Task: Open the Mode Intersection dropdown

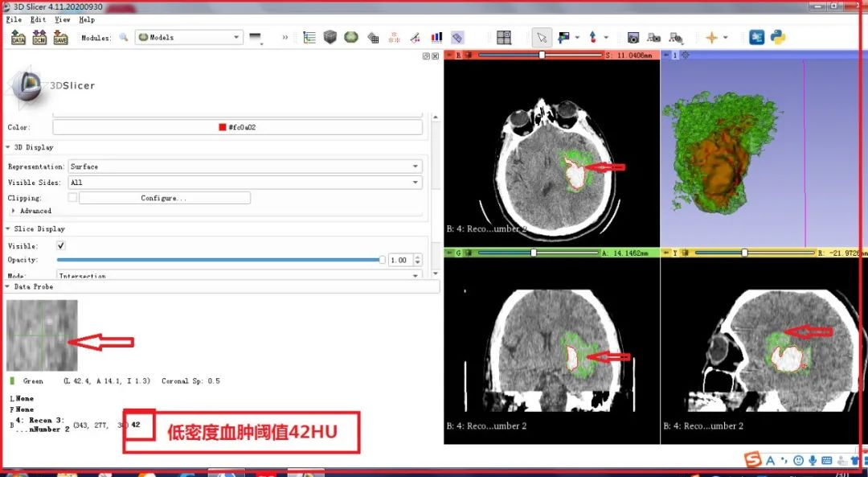Action: (x=239, y=275)
